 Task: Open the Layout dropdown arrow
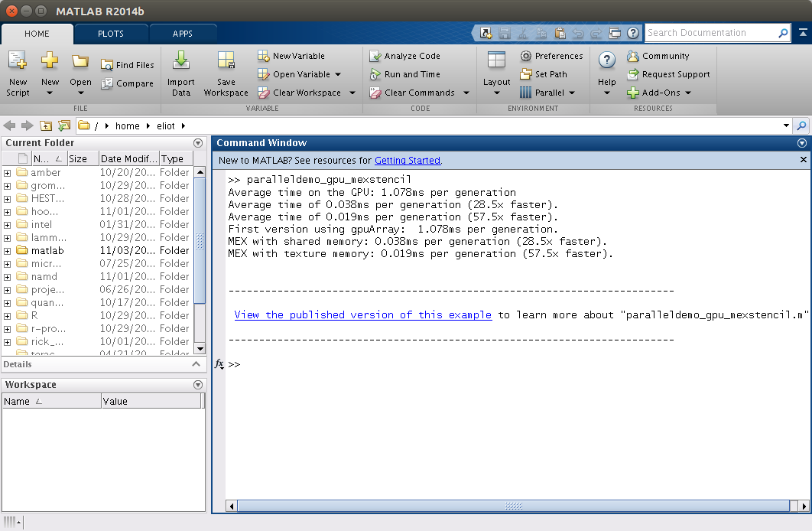(497, 93)
